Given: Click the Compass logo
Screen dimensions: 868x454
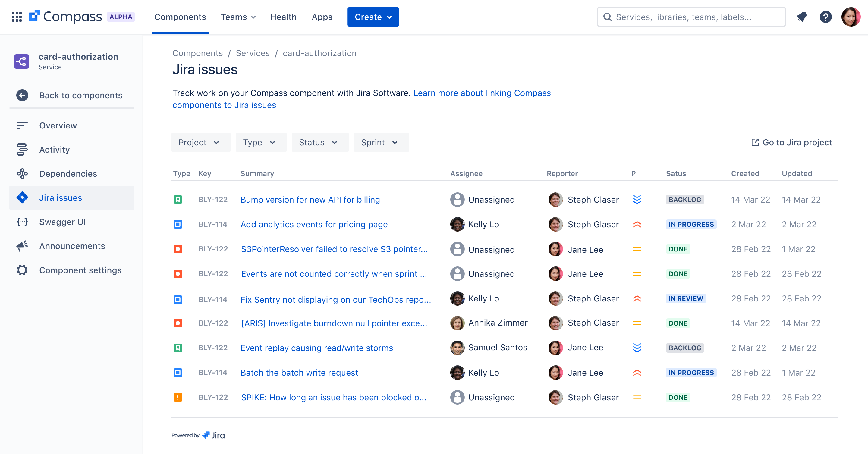Looking at the screenshot, I should (x=65, y=17).
